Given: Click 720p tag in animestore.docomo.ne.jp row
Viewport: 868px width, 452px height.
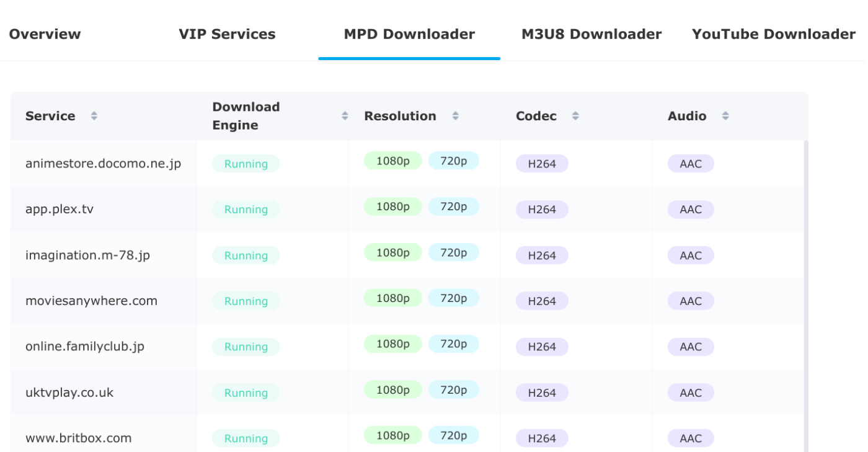Looking at the screenshot, I should [x=454, y=161].
